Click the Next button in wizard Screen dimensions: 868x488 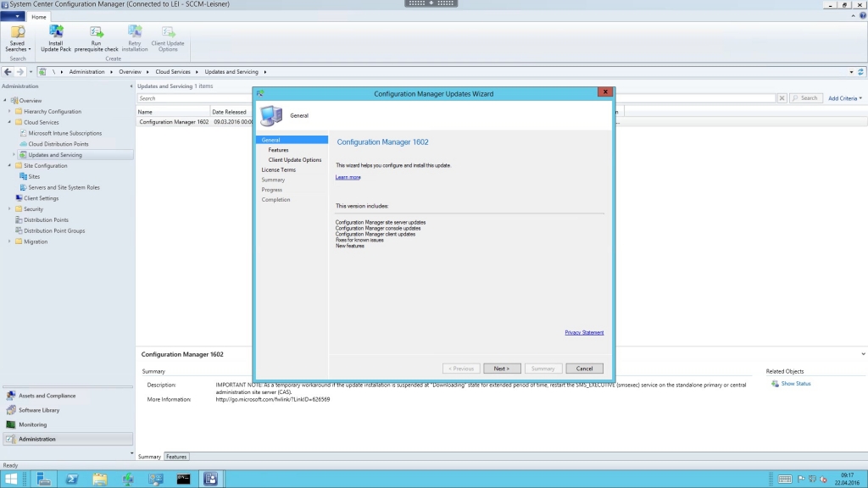[x=501, y=369]
